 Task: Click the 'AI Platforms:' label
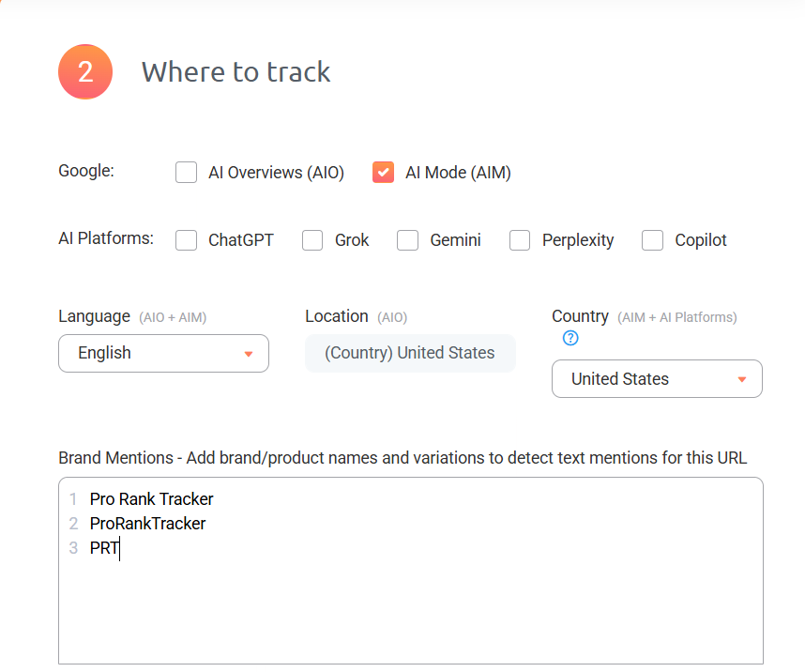pos(106,238)
